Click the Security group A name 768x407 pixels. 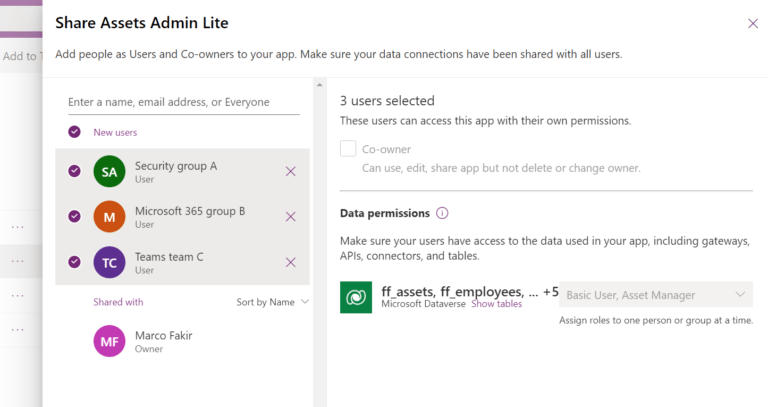coord(176,166)
